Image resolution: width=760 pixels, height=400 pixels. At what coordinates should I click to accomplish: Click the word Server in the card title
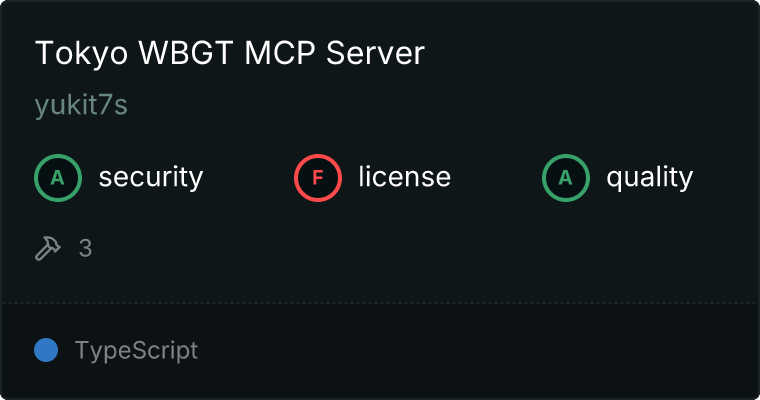click(x=375, y=53)
